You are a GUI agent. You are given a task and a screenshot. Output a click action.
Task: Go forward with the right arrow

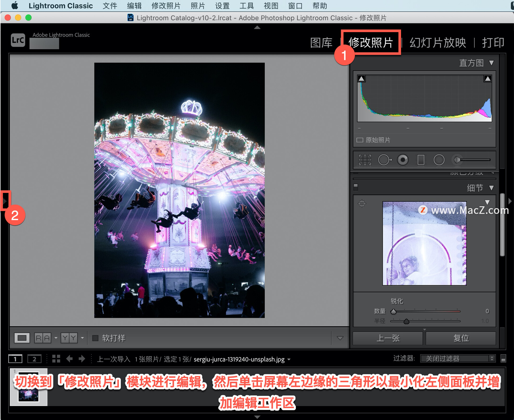tap(82, 359)
